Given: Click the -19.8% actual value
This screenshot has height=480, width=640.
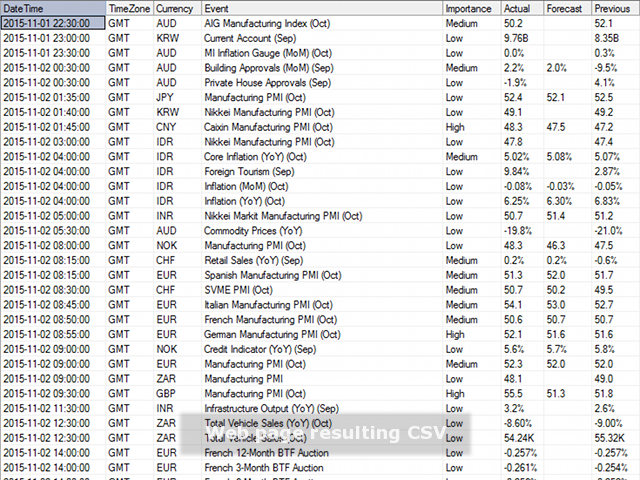Looking at the screenshot, I should point(518,231).
